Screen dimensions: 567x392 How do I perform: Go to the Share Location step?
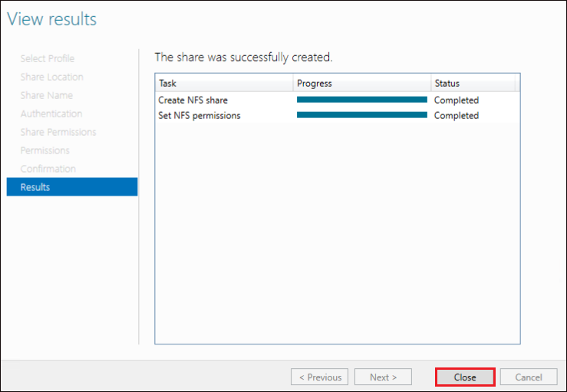pos(51,77)
